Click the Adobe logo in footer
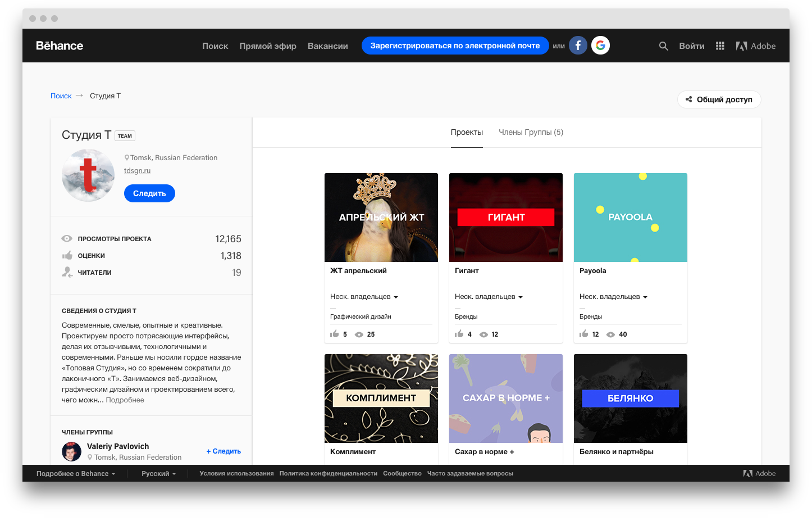Viewport: 812px width, 521px height. tap(759, 473)
